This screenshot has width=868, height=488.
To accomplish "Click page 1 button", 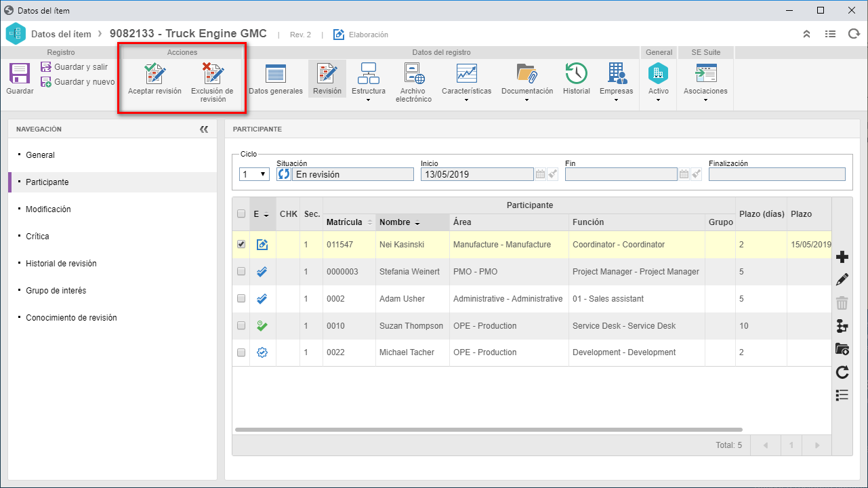I will coord(791,445).
